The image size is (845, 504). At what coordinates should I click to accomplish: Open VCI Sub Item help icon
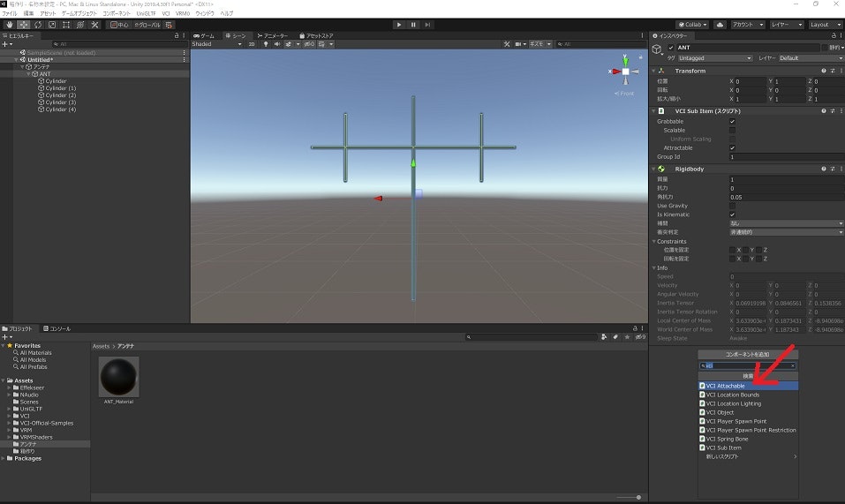click(x=824, y=111)
